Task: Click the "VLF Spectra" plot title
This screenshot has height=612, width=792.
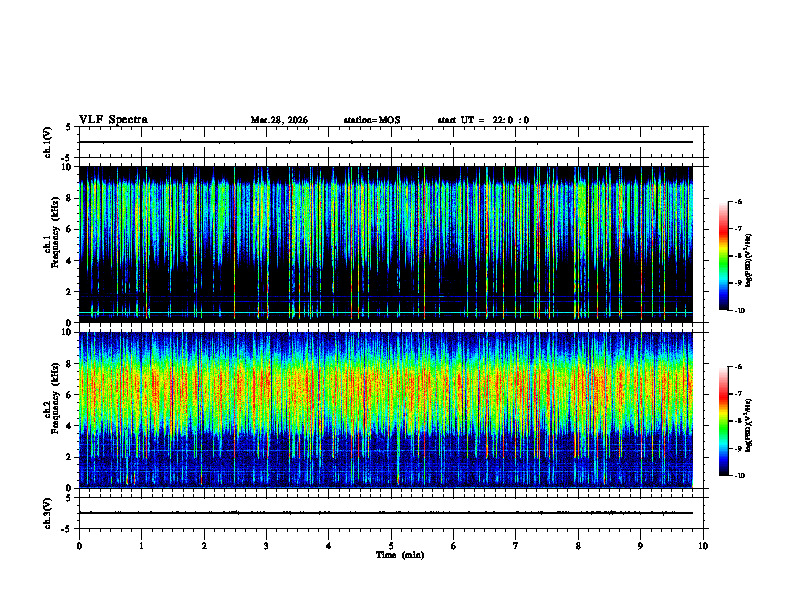Action: (113, 120)
